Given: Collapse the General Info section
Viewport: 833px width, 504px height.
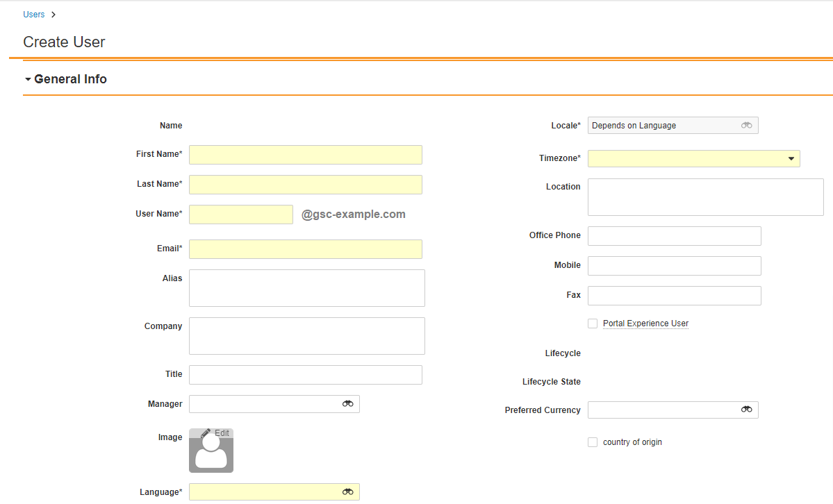Looking at the screenshot, I should [x=27, y=78].
